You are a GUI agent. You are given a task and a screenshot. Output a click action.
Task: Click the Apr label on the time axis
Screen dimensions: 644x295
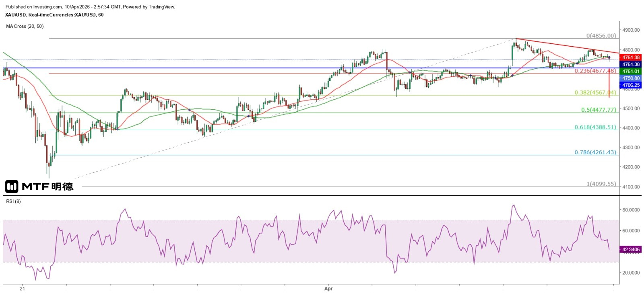click(x=328, y=289)
